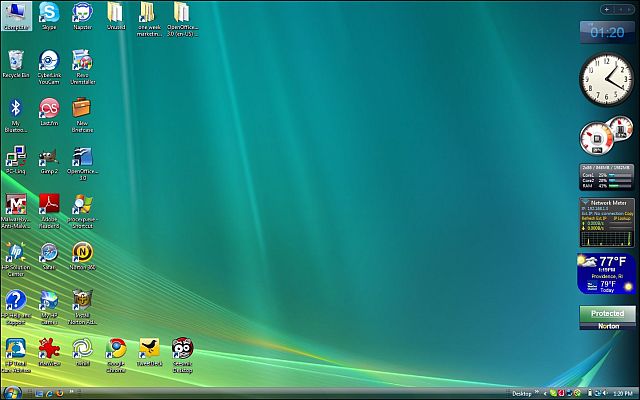Open the Recycle Bin

click(16, 64)
